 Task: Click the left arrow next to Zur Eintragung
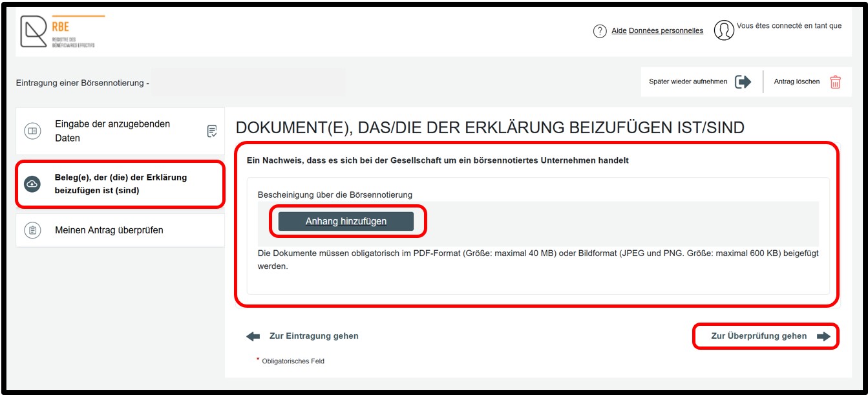[x=253, y=336]
